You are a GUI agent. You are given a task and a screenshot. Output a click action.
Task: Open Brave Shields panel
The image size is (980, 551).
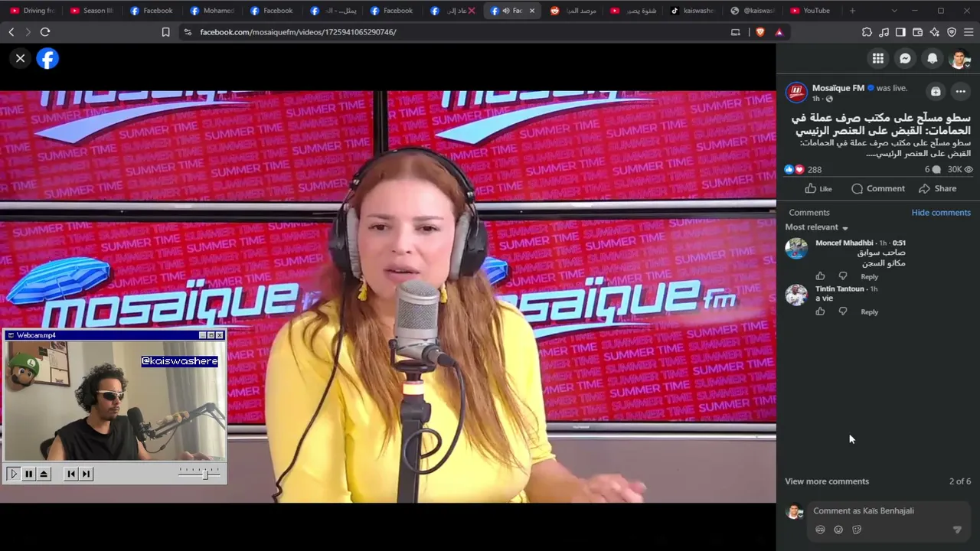pos(760,32)
